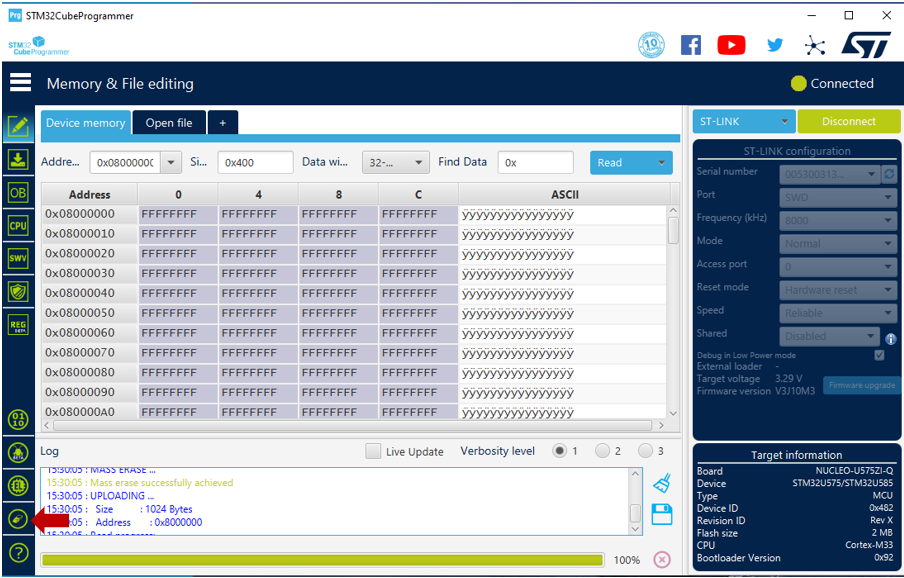
Task: Open the Option Bytes (OB) panel
Action: (x=18, y=192)
